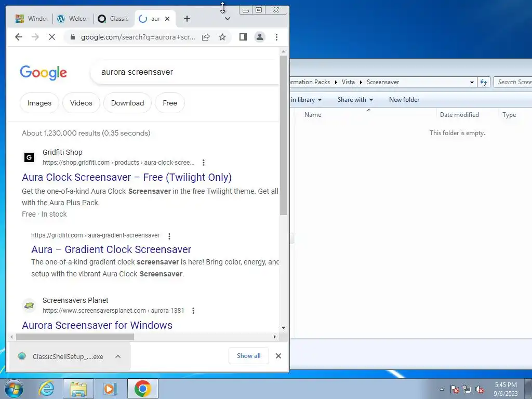This screenshot has width=532, height=399.
Task: Open Explorer address bar history dropdown
Action: [472, 82]
